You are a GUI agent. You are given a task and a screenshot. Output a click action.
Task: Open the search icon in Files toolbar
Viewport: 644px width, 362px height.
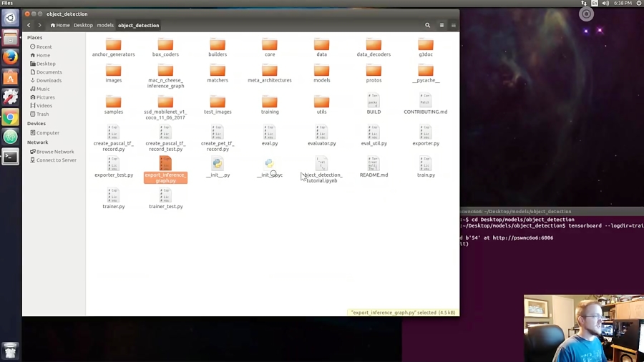click(x=428, y=25)
